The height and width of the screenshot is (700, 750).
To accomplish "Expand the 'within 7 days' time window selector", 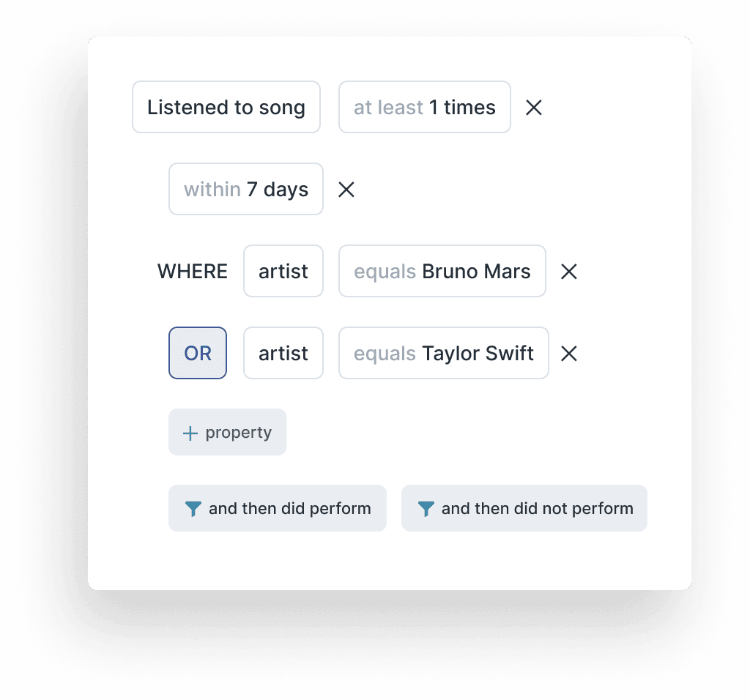I will tap(245, 190).
